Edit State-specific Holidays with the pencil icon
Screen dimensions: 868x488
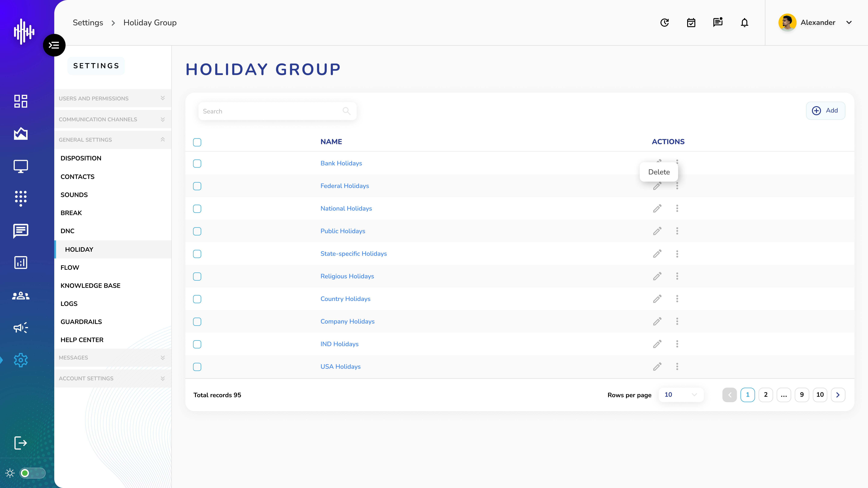point(657,254)
